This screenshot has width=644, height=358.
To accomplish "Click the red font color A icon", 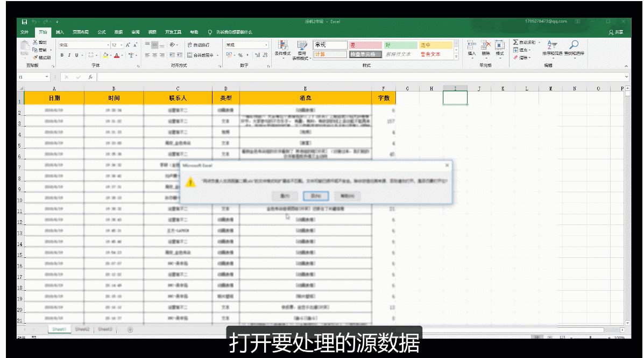I will tap(117, 55).
